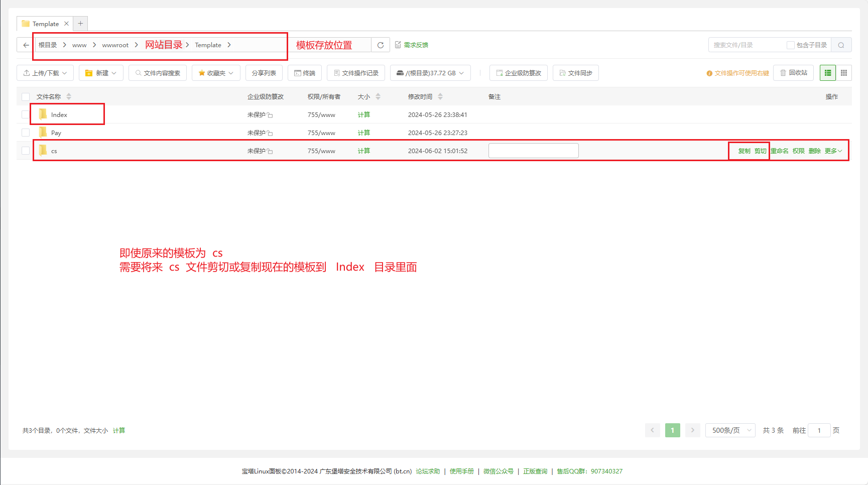Open 企业级防篡改 settings
This screenshot has width=868, height=485.
coord(519,73)
